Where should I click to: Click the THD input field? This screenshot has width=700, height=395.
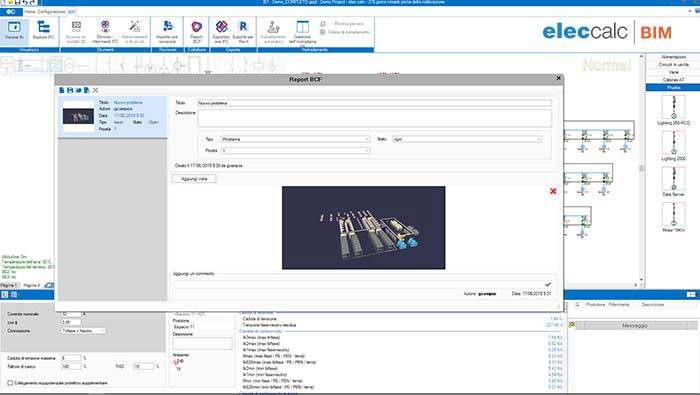pos(144,366)
